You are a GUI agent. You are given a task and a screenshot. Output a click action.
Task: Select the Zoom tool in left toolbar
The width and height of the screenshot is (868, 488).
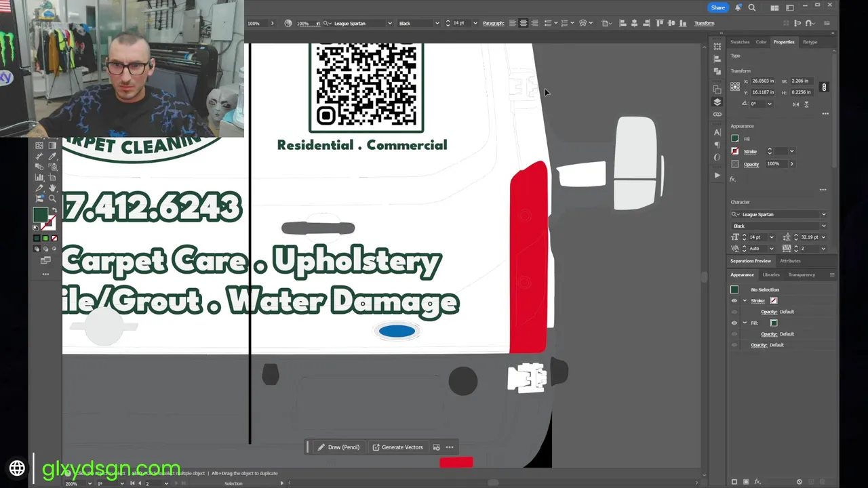(53, 199)
